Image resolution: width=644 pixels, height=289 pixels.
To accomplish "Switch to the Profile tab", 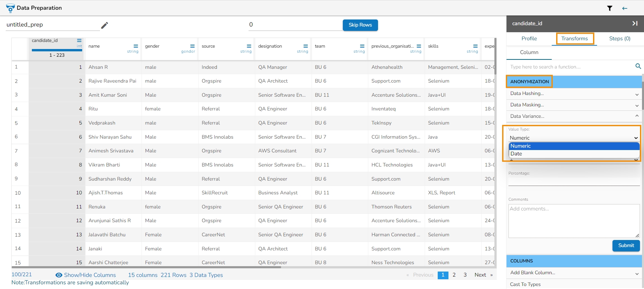I will pyautogui.click(x=529, y=39).
